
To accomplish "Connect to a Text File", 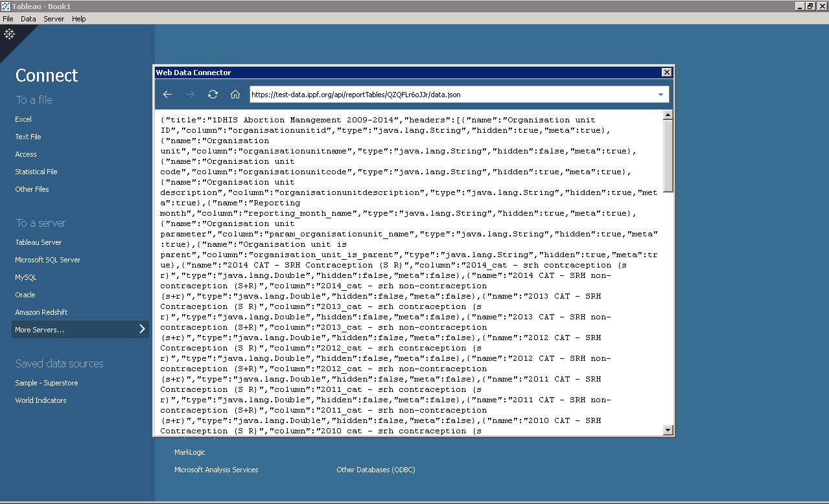I will point(28,137).
